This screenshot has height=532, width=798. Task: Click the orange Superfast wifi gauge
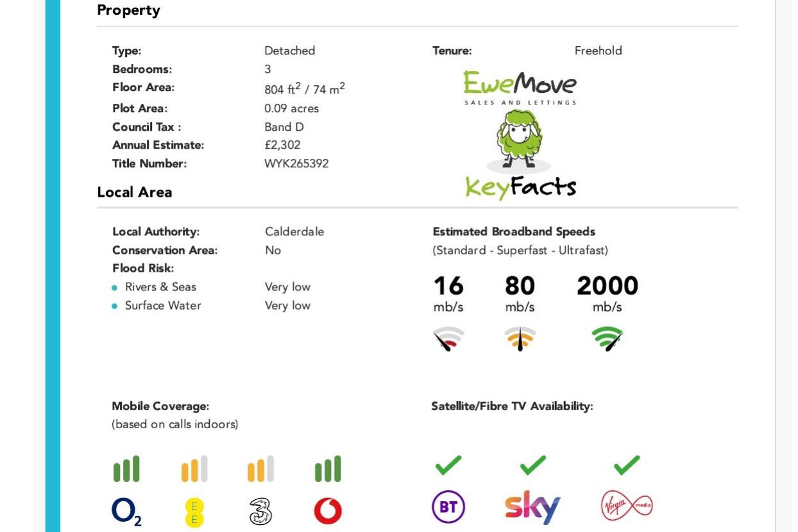[520, 338]
